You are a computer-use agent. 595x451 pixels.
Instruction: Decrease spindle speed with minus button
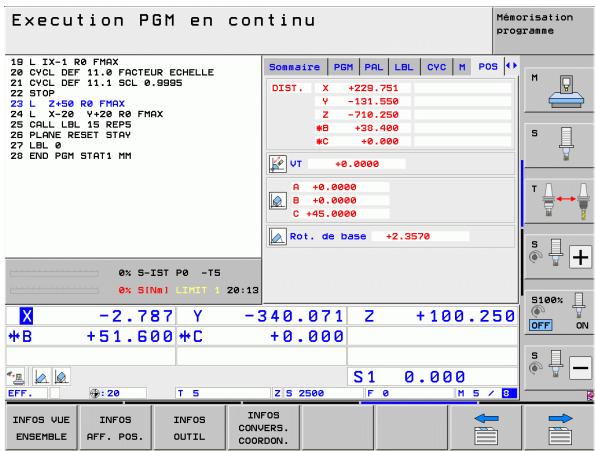point(580,368)
